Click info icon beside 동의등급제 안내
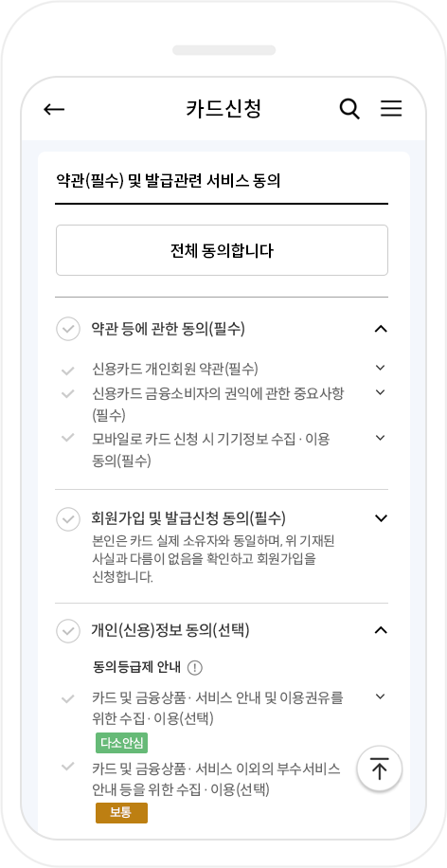The width and height of the screenshot is (447, 868). click(195, 668)
